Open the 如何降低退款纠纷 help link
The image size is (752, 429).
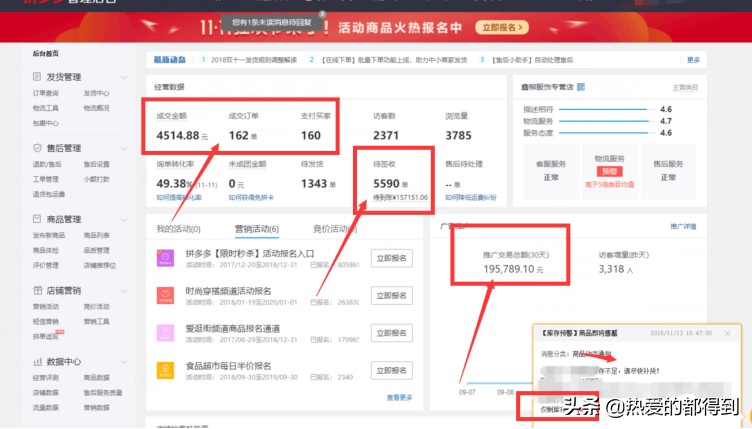(x=470, y=197)
